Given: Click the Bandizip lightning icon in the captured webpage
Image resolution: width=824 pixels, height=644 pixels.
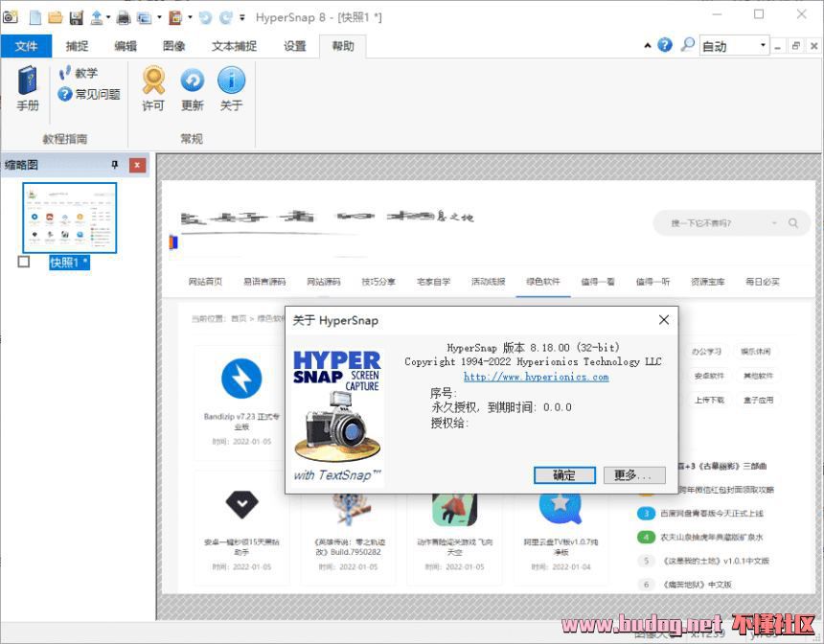Looking at the screenshot, I should pyautogui.click(x=241, y=378).
